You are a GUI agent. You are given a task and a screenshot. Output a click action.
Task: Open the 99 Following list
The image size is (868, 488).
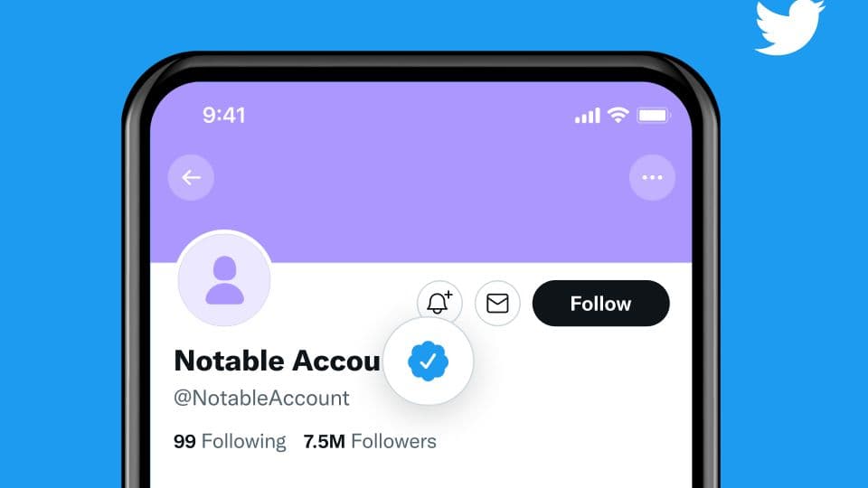coord(230,442)
